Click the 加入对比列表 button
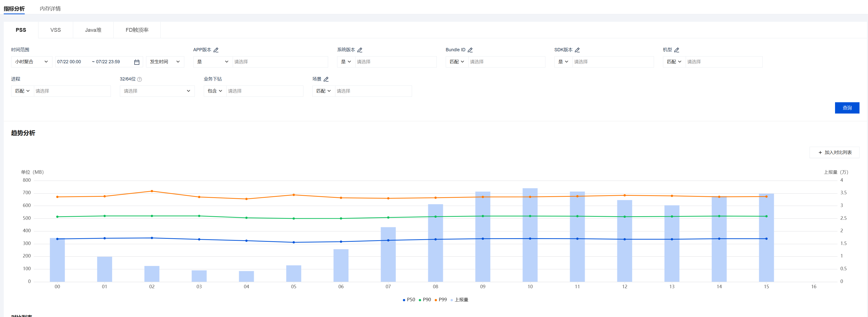The width and height of the screenshot is (868, 317). point(834,152)
